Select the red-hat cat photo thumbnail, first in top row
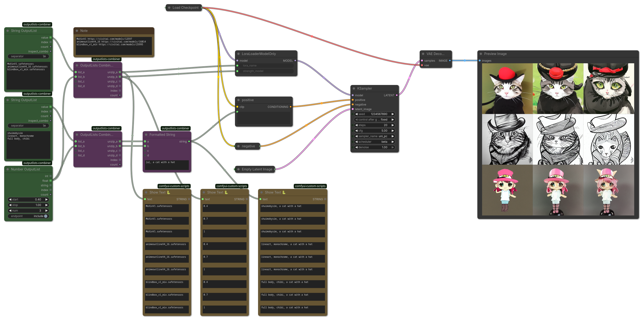Image resolution: width=644 pixels, height=321 pixels. click(507, 89)
